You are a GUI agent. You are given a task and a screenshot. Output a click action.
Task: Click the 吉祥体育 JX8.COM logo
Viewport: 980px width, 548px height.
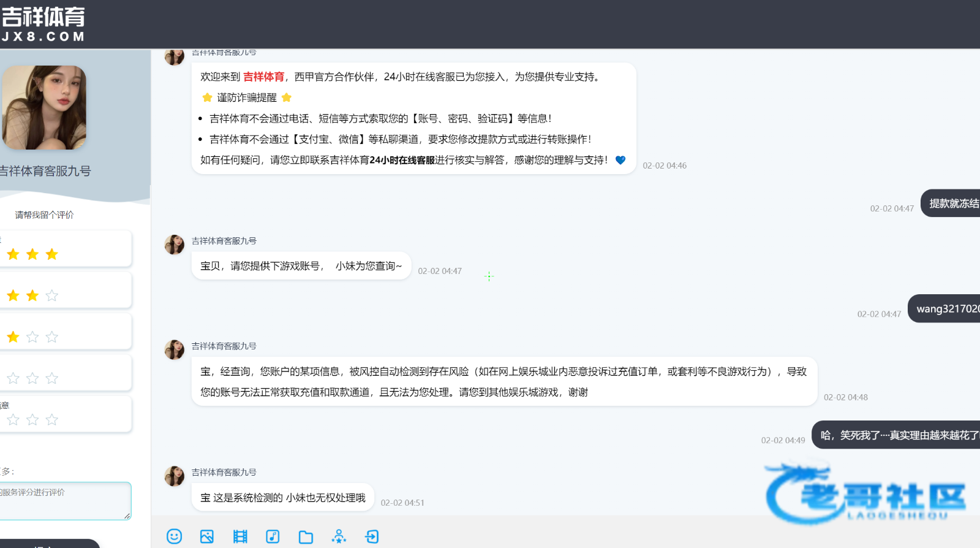[x=43, y=25]
